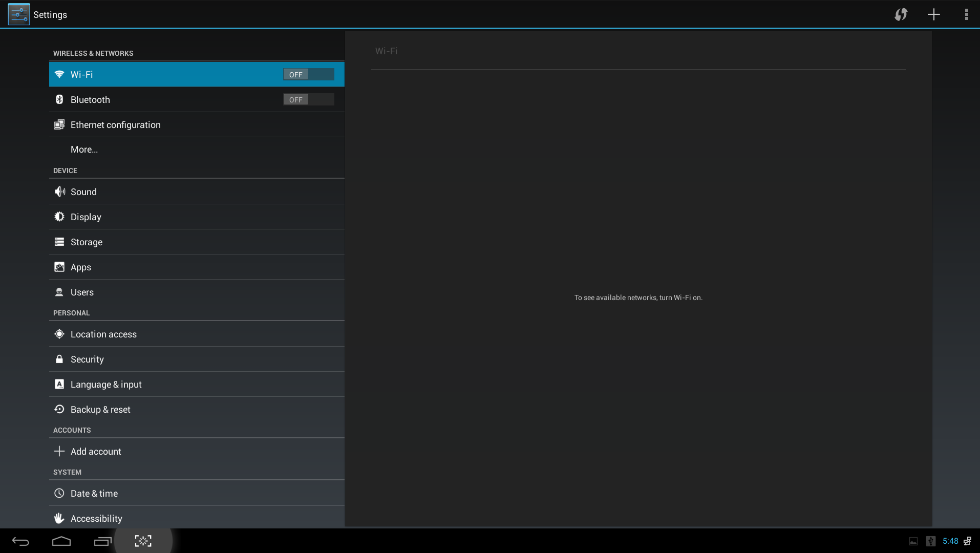Click the Settings title text
Viewport: 980px width, 553px height.
(x=50, y=15)
